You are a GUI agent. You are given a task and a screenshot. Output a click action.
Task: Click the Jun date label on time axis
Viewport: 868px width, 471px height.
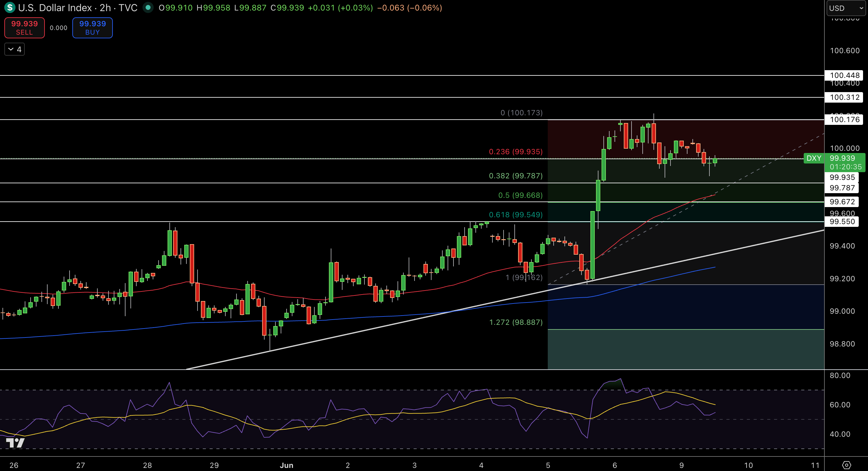pos(287,465)
